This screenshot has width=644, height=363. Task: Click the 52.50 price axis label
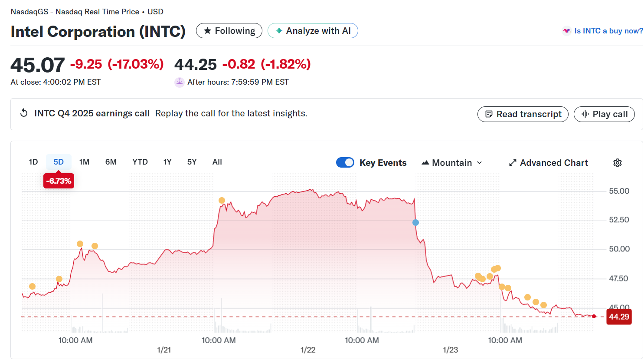(x=619, y=220)
